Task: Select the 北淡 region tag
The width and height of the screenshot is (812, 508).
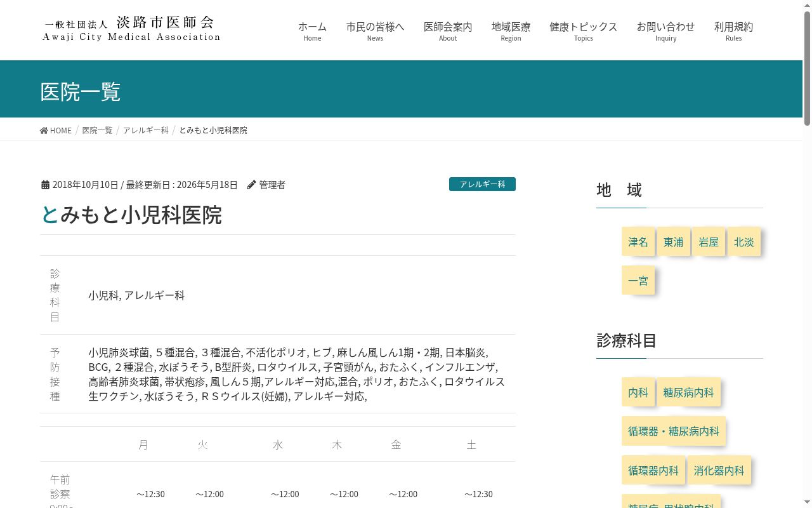Action: [x=743, y=242]
